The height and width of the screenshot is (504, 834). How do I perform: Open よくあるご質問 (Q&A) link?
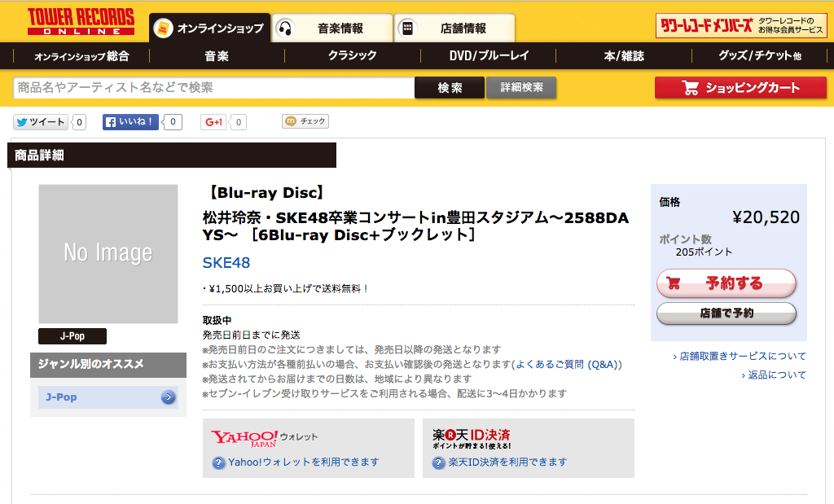(x=567, y=365)
